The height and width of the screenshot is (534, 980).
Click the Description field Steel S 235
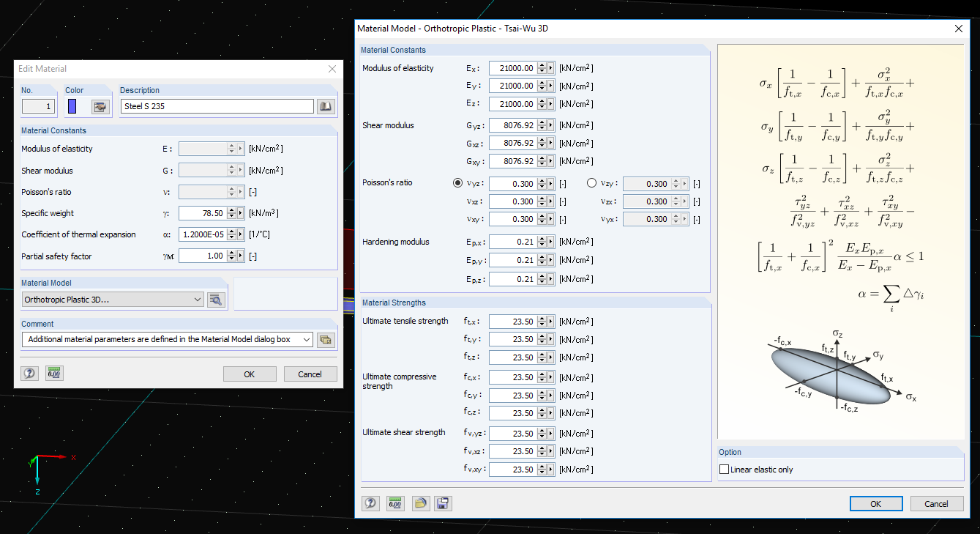click(x=217, y=107)
